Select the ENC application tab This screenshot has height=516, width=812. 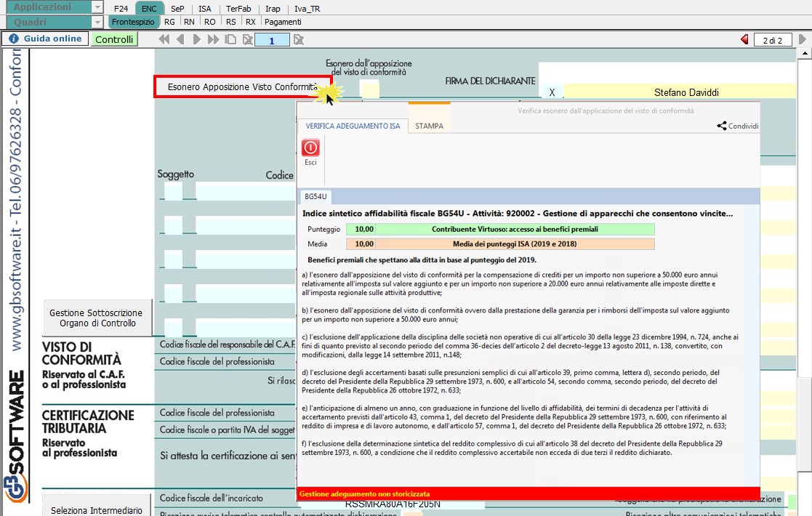point(149,8)
